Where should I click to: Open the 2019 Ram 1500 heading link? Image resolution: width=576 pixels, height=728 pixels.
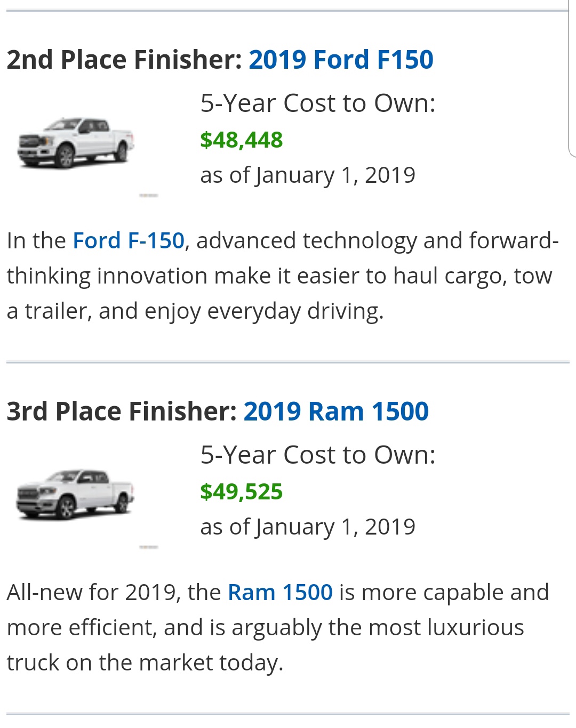coord(336,411)
